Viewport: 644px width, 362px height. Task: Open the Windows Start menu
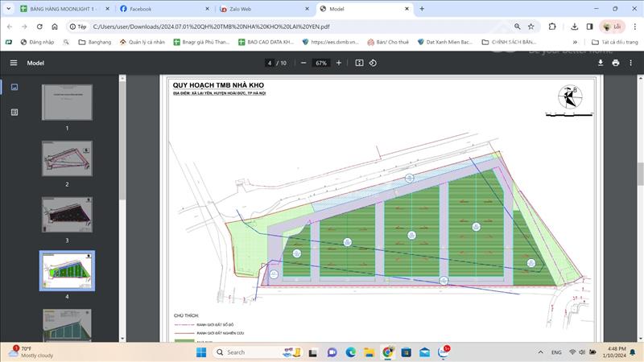pos(201,352)
